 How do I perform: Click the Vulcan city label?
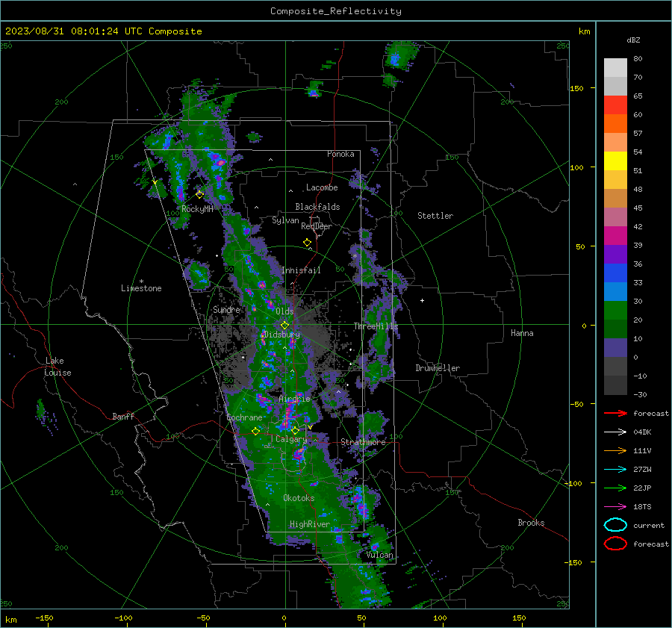tap(380, 555)
